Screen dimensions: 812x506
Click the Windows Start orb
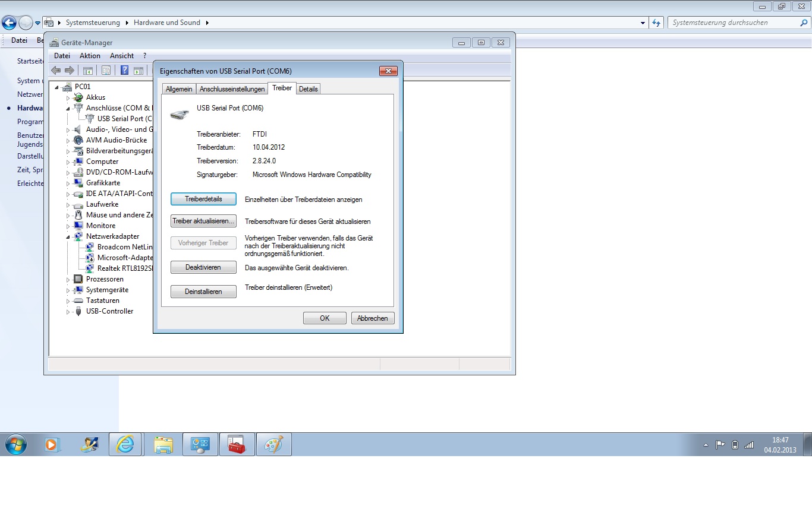15,444
